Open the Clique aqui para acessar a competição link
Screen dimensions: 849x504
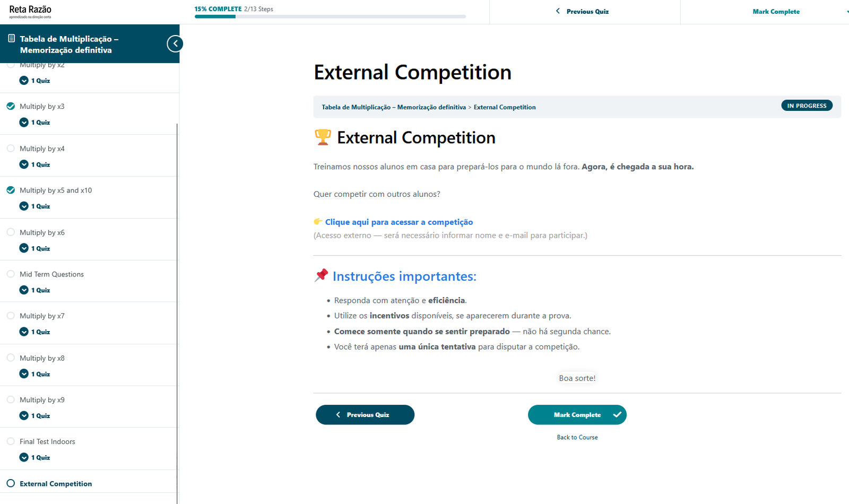point(399,222)
